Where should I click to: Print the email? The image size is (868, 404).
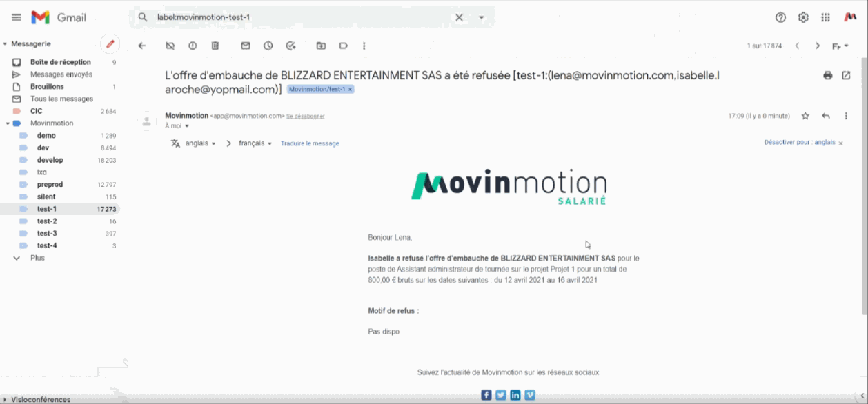[x=828, y=75]
